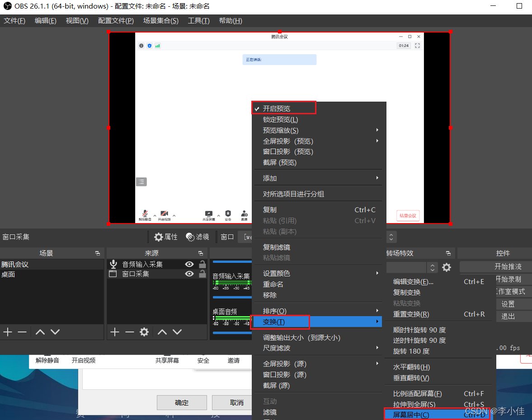Pop out the Scenes dock panel

98,253
